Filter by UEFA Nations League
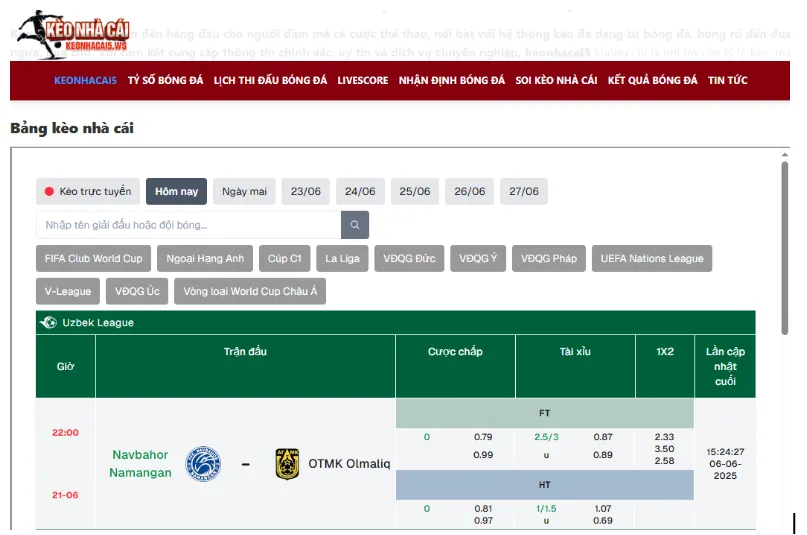 pyautogui.click(x=652, y=258)
